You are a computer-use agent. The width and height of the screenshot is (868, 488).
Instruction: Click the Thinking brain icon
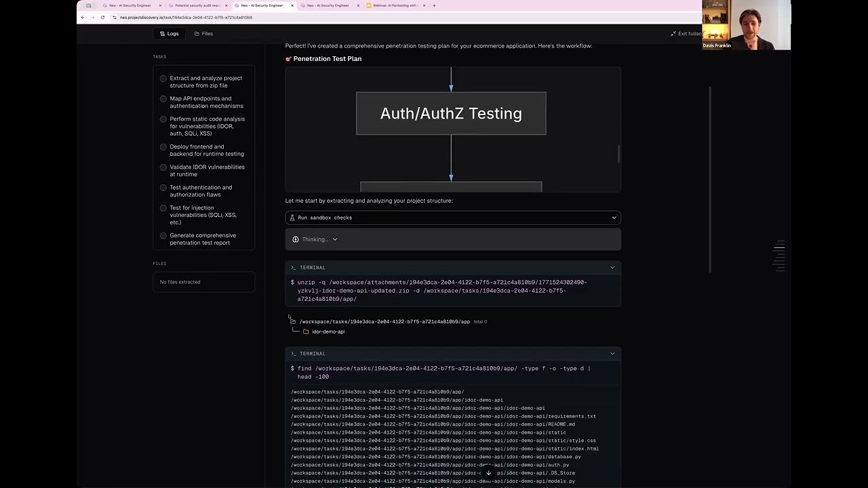click(295, 239)
